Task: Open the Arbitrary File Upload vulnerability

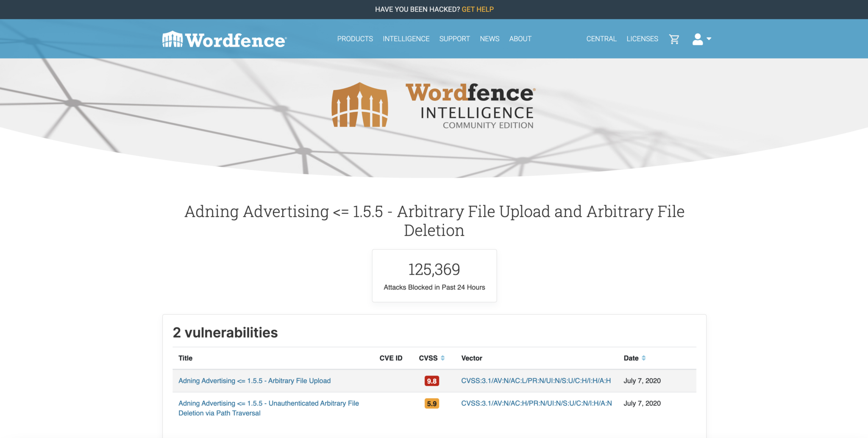Action: click(254, 380)
